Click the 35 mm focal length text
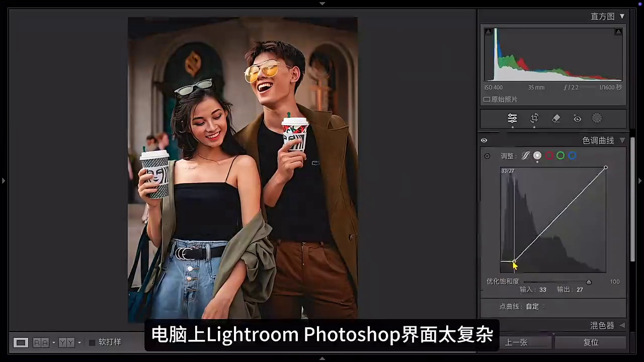Viewport: 644px width, 362px height. pos(536,87)
